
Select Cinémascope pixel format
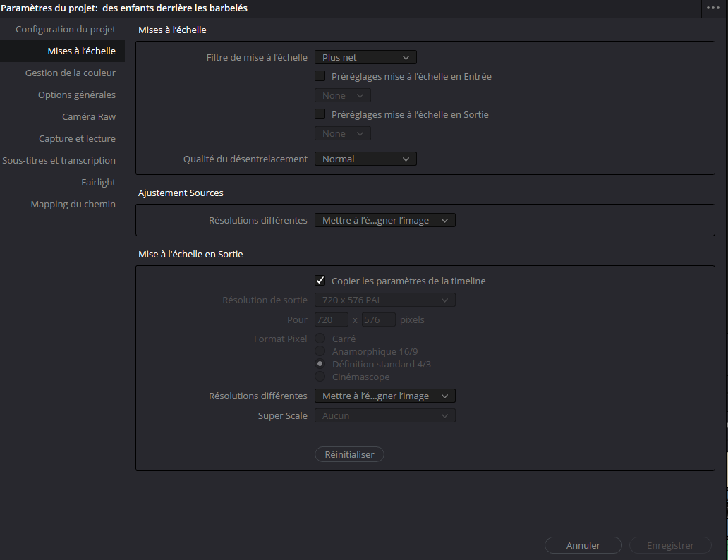click(x=320, y=376)
